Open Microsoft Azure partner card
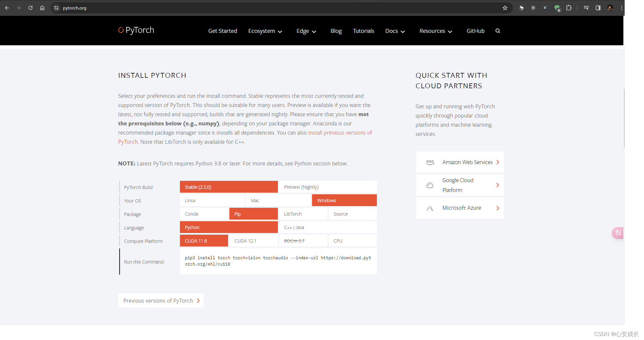Image resolution: width=644 pixels, height=340 pixels. (460, 208)
